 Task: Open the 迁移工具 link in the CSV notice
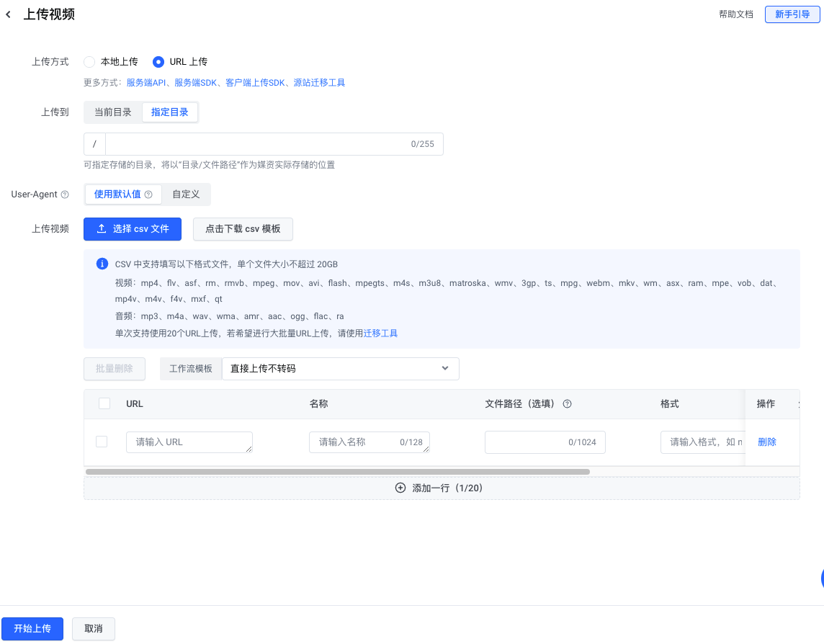pyautogui.click(x=380, y=334)
